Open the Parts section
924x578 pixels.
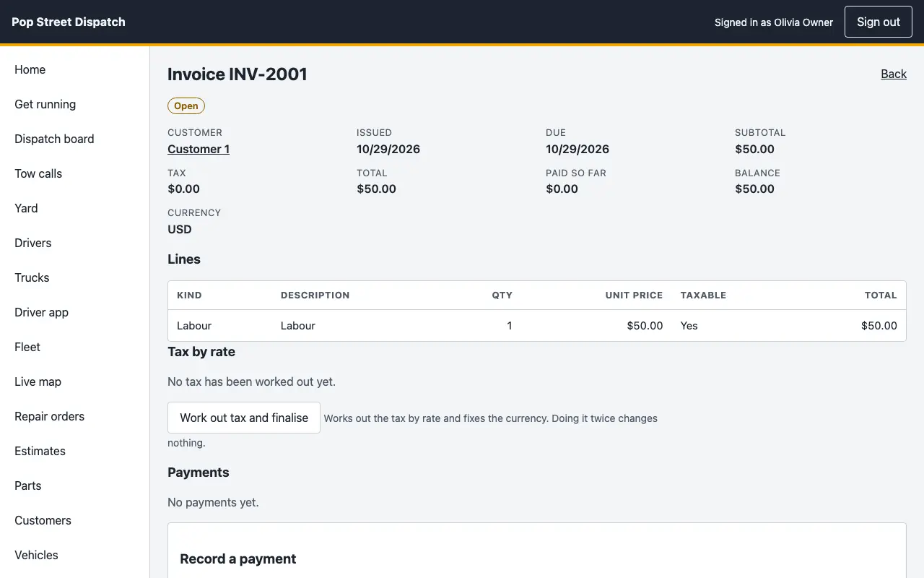pyautogui.click(x=28, y=486)
